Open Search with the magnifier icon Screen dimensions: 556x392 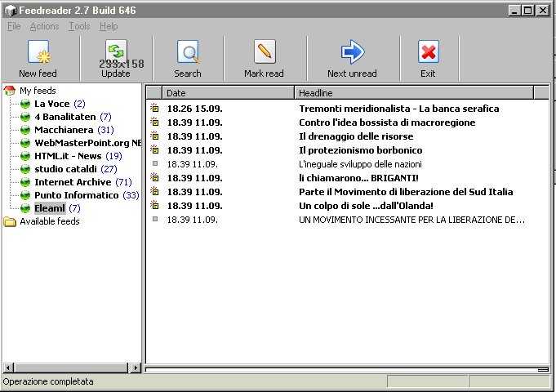coord(188,53)
